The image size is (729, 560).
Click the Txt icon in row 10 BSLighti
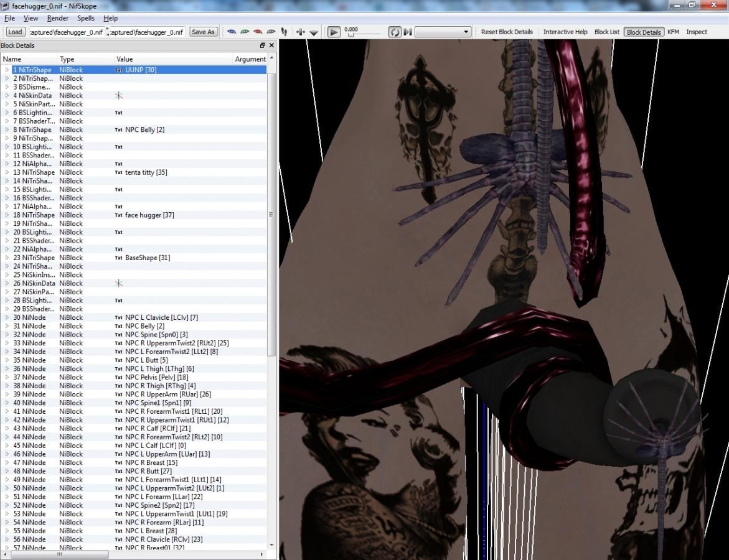tap(118, 147)
